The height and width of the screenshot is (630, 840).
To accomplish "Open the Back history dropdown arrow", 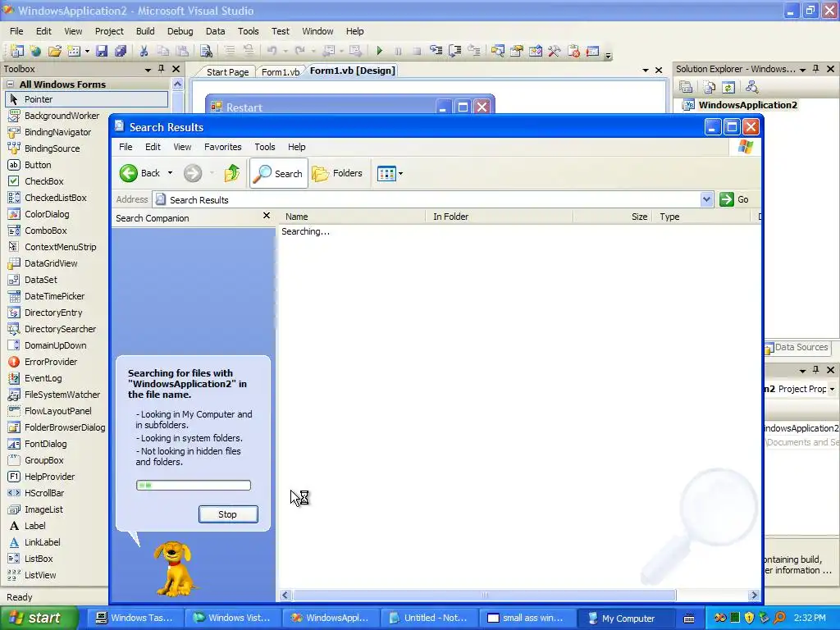I will 170,173.
